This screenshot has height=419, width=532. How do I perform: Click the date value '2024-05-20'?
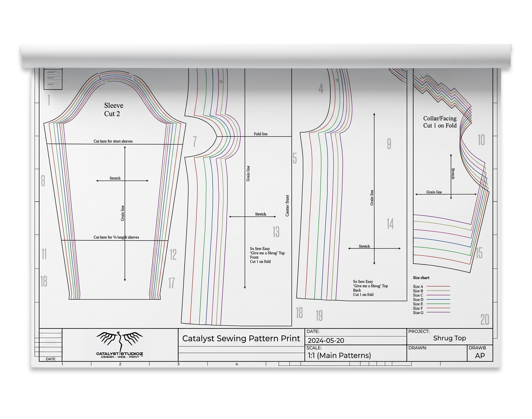pyautogui.click(x=326, y=341)
